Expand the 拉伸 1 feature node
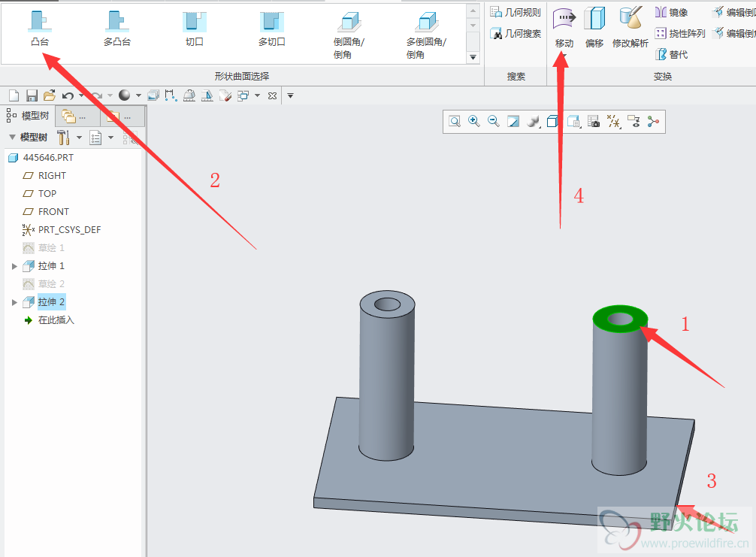This screenshot has height=557, width=756. click(x=14, y=266)
